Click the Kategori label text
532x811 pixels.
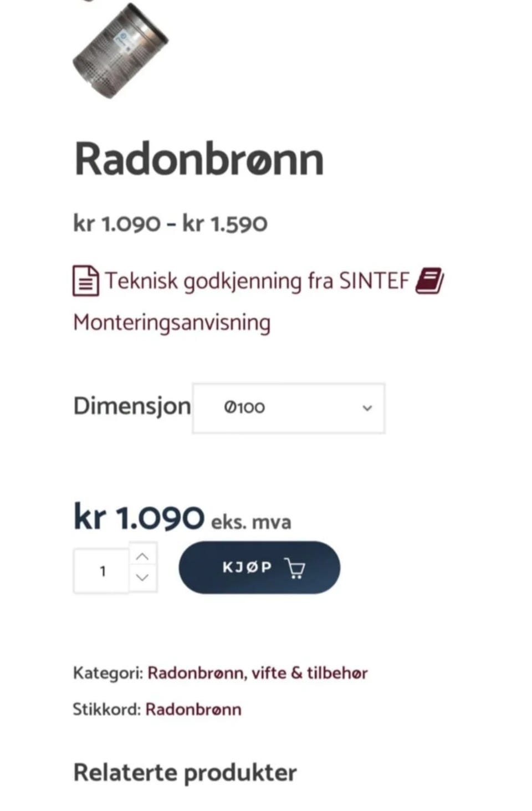(108, 674)
